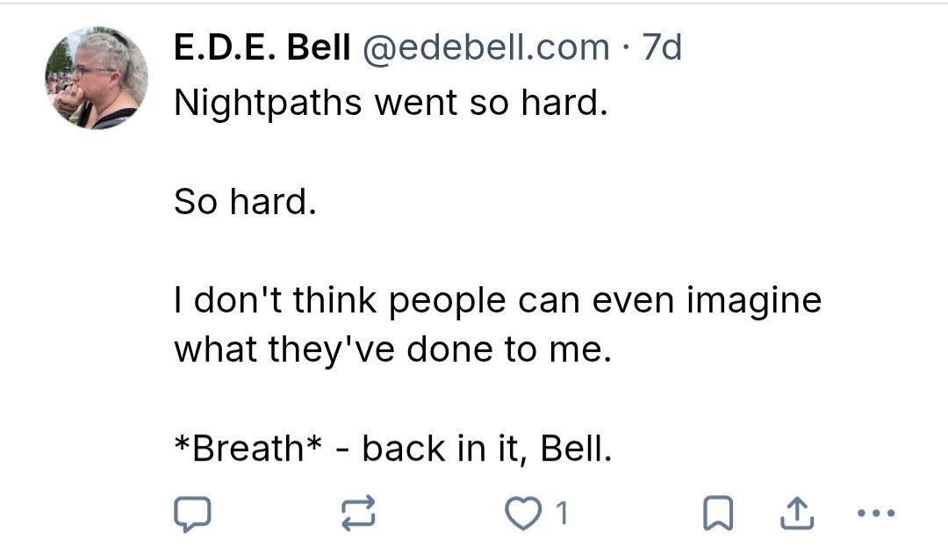Bookmark this post
The height and width of the screenshot is (560, 948).
719,513
